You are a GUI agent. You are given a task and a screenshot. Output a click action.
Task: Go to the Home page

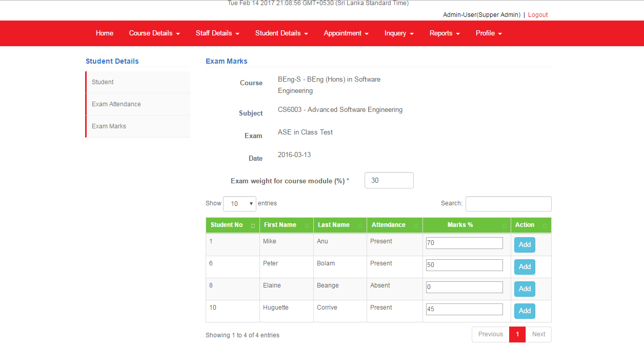105,33
